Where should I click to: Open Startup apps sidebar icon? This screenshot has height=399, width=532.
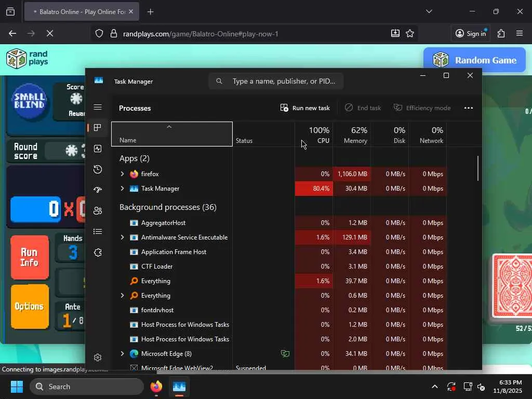coord(98,190)
